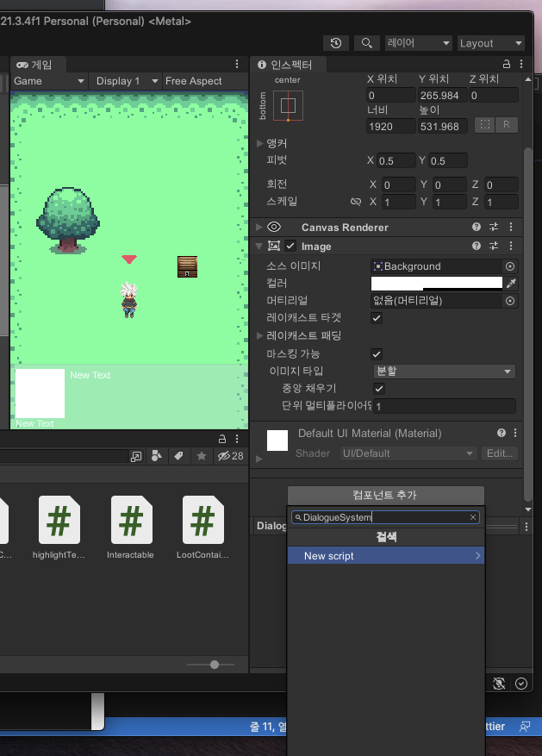Open Image component three-dot menu
The image size is (542, 756).
[511, 246]
